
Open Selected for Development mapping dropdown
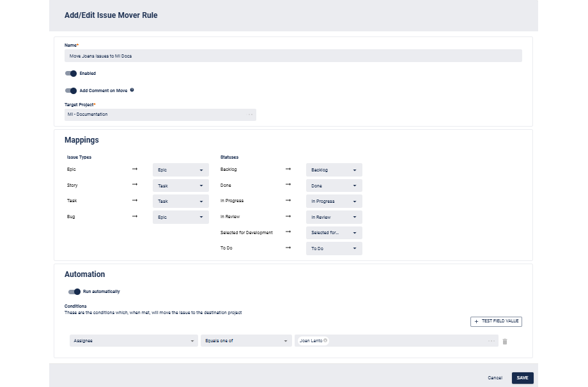click(x=334, y=233)
